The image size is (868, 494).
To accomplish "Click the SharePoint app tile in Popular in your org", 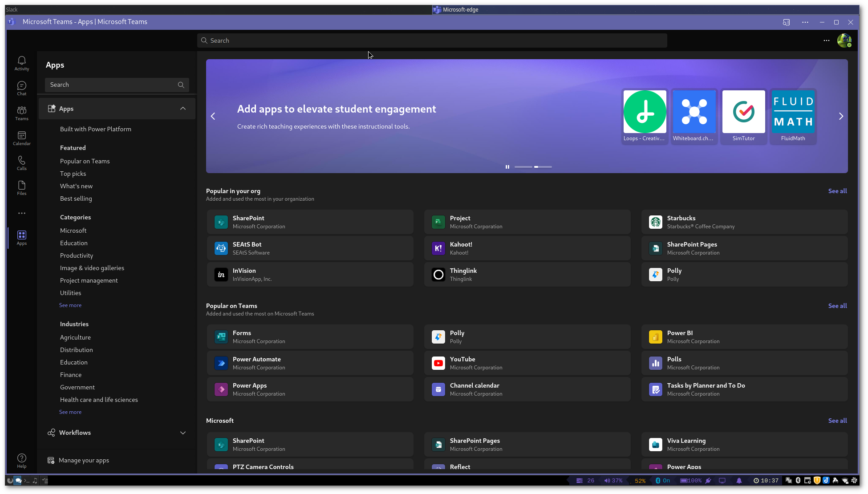I will (310, 222).
